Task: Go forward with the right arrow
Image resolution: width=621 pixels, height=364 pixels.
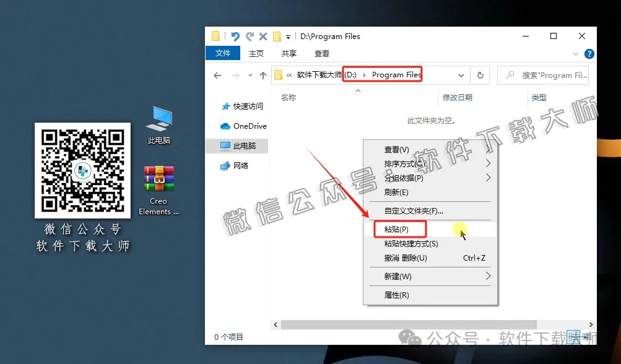Action: coord(236,76)
